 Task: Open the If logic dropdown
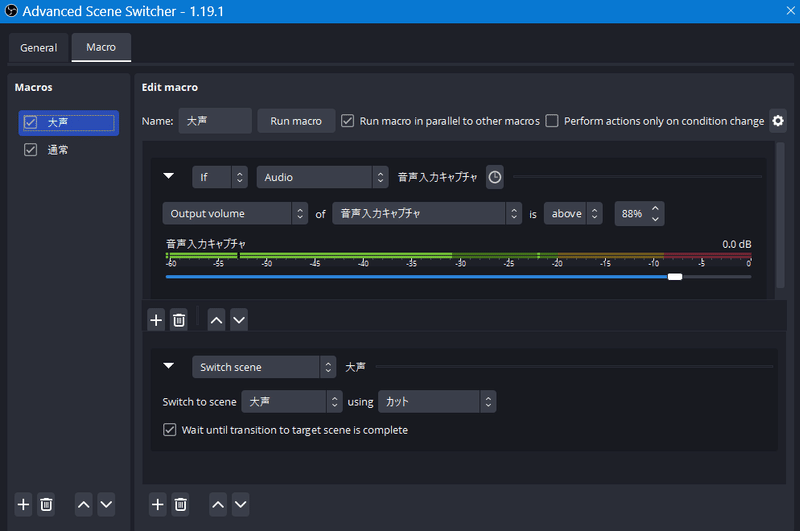pos(220,177)
